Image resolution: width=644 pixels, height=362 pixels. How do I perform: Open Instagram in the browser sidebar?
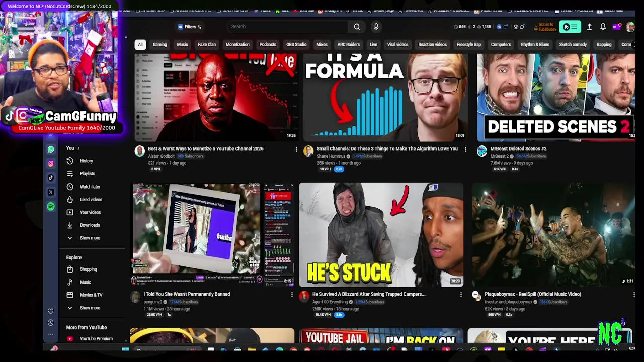pyautogui.click(x=51, y=163)
